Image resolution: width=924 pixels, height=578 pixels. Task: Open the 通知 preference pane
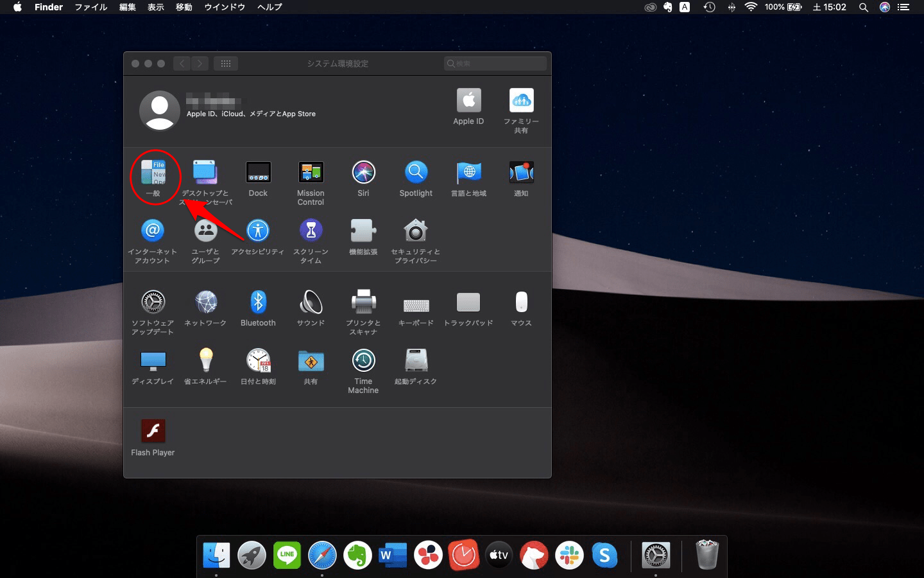pos(521,173)
